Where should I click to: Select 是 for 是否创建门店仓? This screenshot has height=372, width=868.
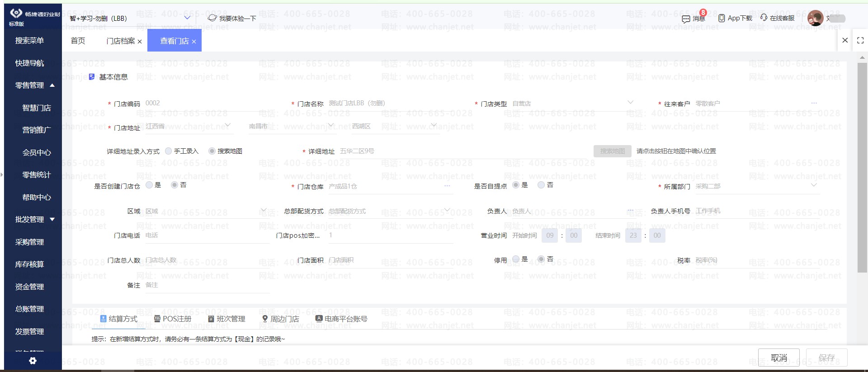point(149,185)
